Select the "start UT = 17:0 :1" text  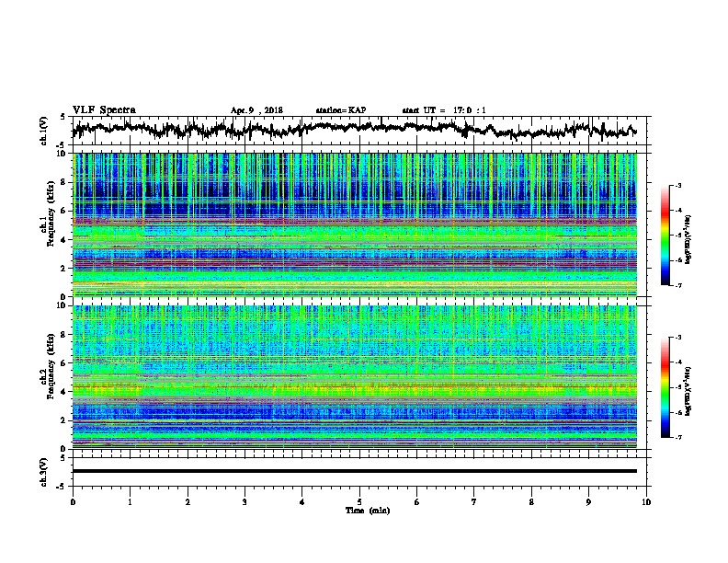(444, 110)
